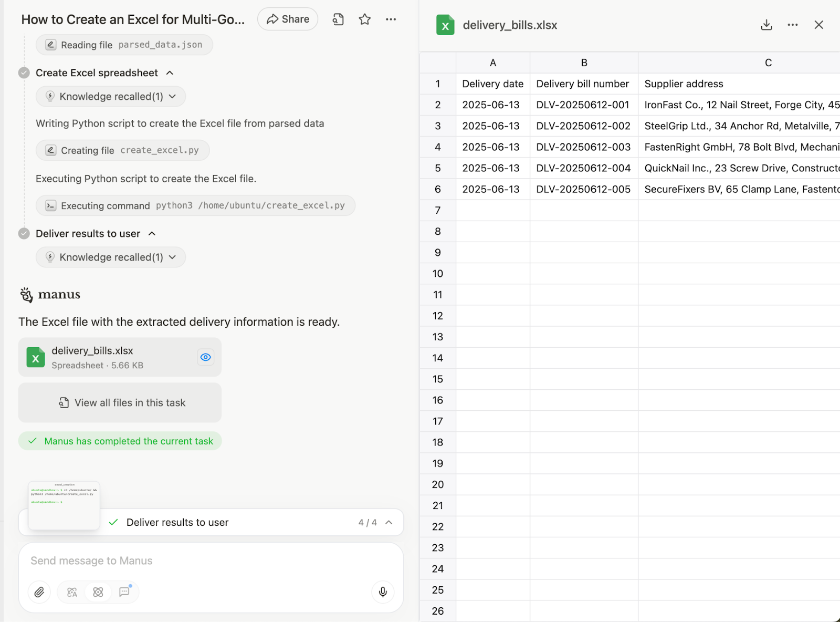Screen dimensions: 840x622
Task: Click the Create Excel spreadsheet completed checkmark
Action: (x=24, y=73)
